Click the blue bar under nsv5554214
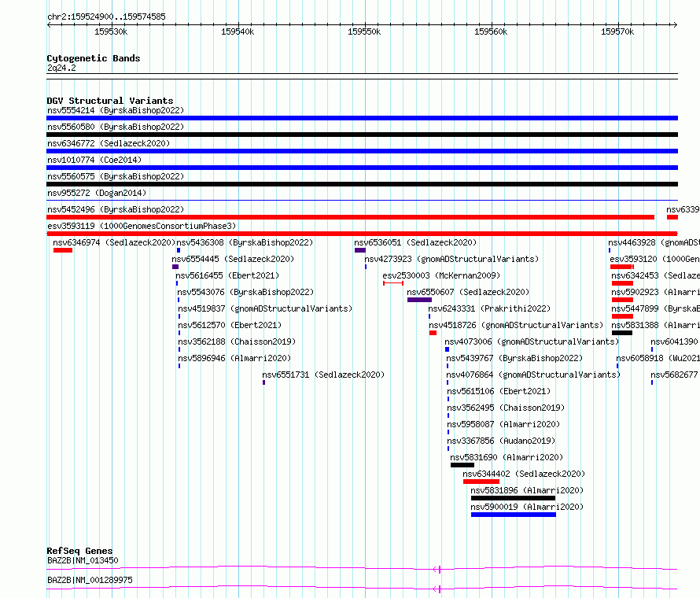The height and width of the screenshot is (598, 700). click(x=362, y=118)
